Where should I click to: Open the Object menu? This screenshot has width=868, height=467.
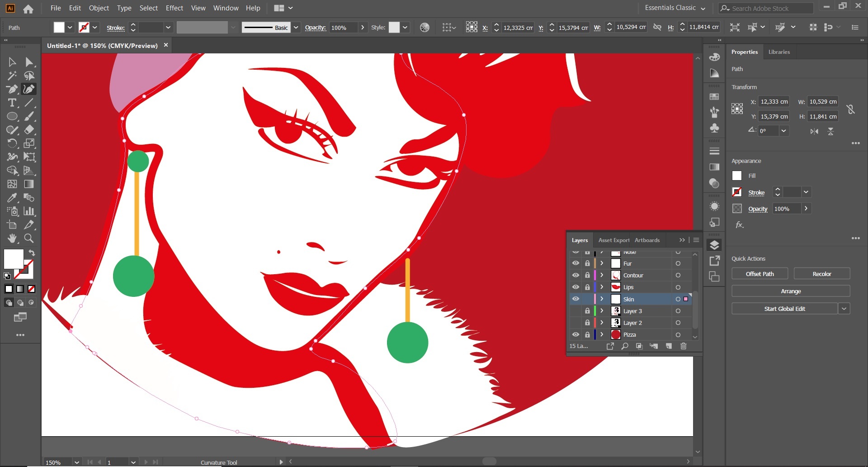coord(99,8)
